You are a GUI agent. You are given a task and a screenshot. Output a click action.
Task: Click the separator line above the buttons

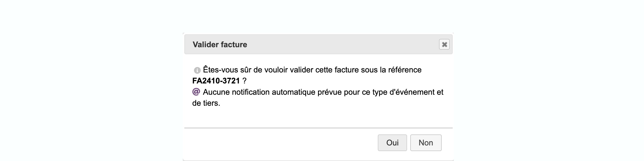(318, 128)
